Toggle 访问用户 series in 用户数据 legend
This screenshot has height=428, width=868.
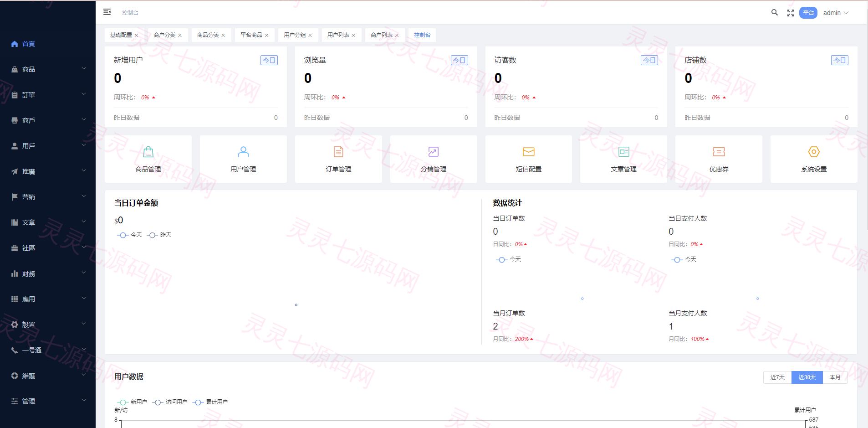pyautogui.click(x=170, y=402)
